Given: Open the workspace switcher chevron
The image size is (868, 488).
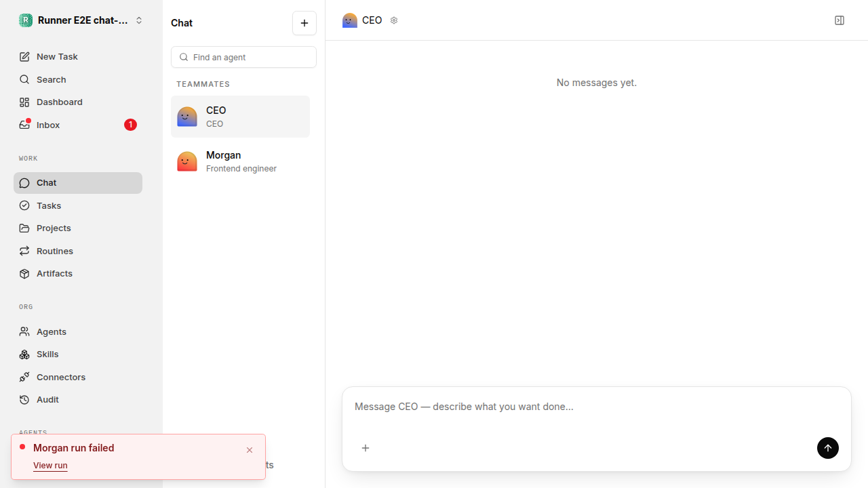Looking at the screenshot, I should point(139,20).
